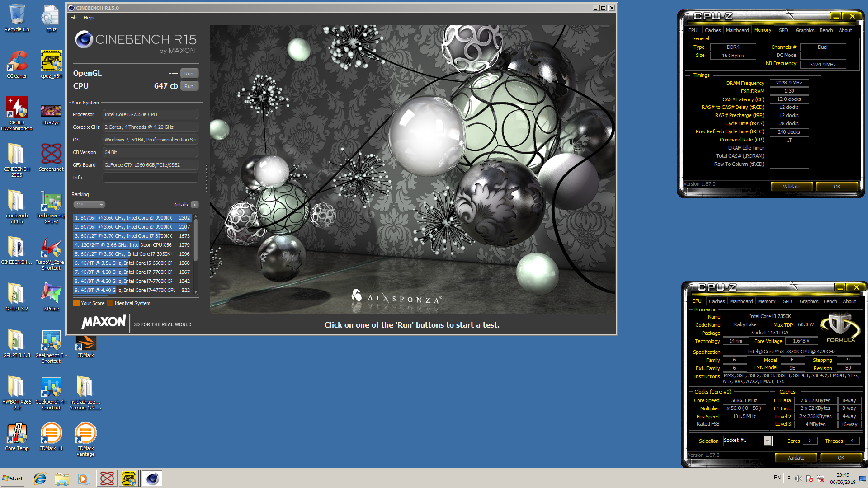Select ranking entry i7-4770K scoring 822
Screen dimensions: 868x488
(132, 290)
